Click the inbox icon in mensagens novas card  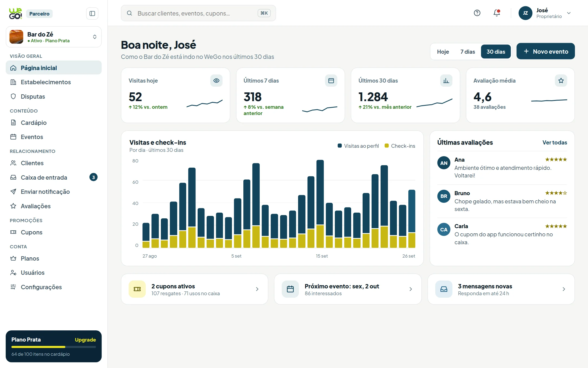tap(444, 289)
